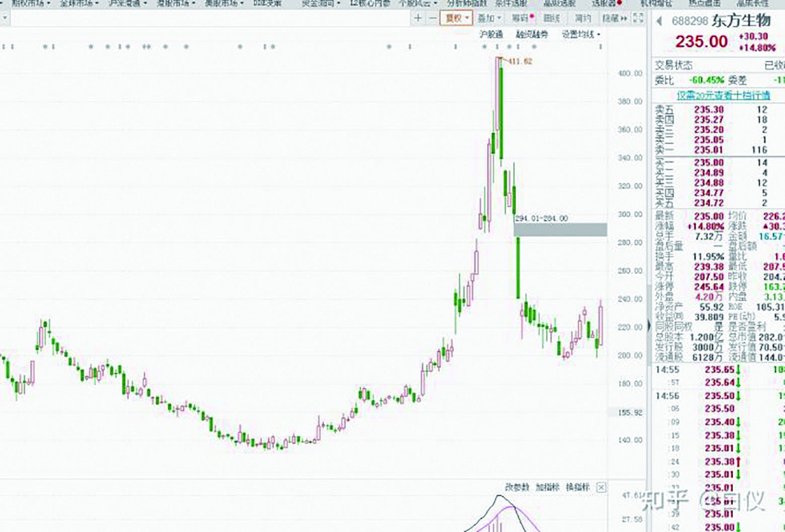
Task: Collapse the right quote panel arrow
Action: (649, 326)
